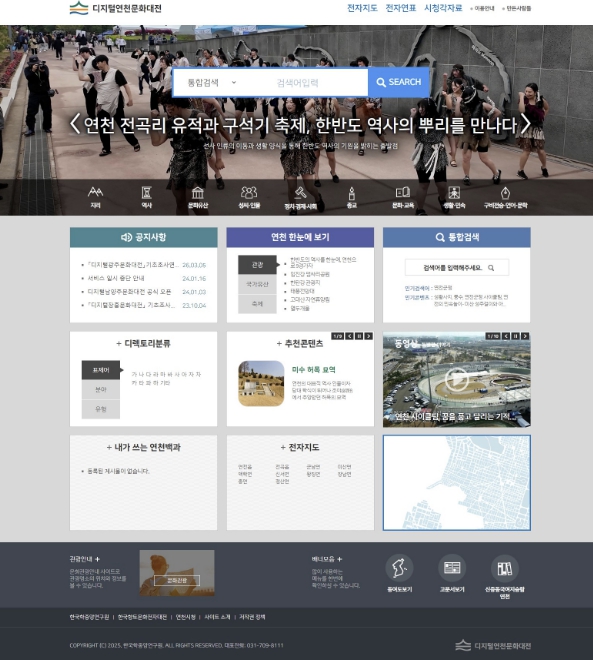Screen dimensions: 593x660
Task: Expand the 추천콘텐츠 section heading
Action: click(300, 343)
